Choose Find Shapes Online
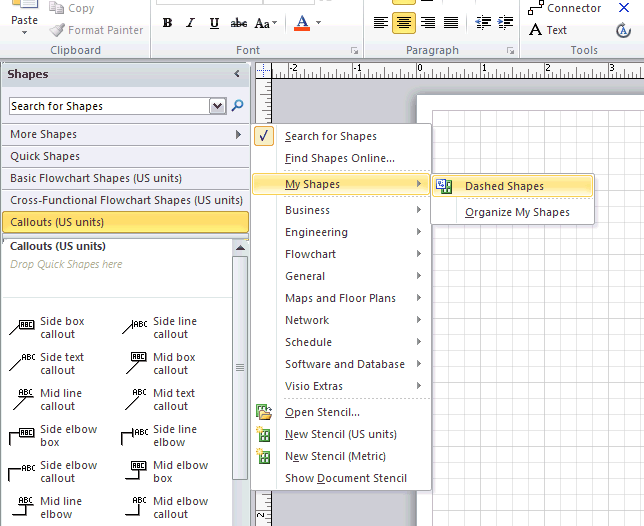Image resolution: width=644 pixels, height=526 pixels. click(x=342, y=158)
